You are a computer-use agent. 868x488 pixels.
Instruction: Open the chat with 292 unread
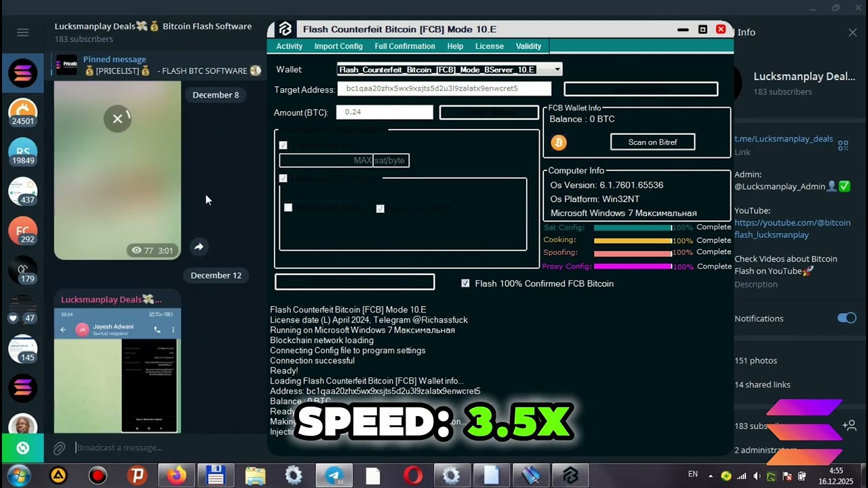[x=22, y=231]
